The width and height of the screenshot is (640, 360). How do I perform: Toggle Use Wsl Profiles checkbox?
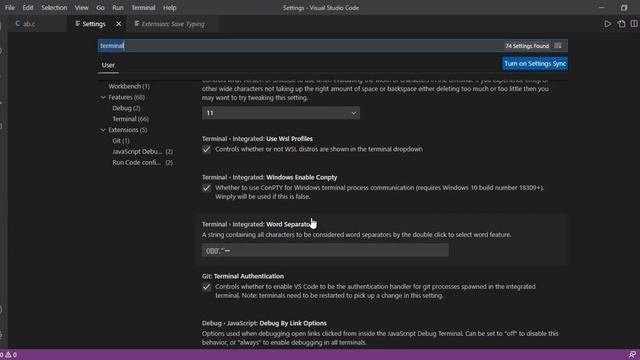[207, 149]
